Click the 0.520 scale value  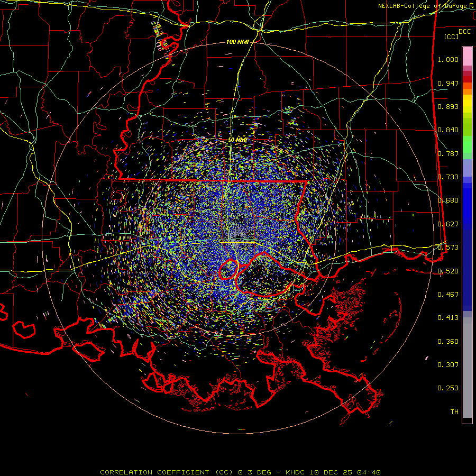coord(448,271)
